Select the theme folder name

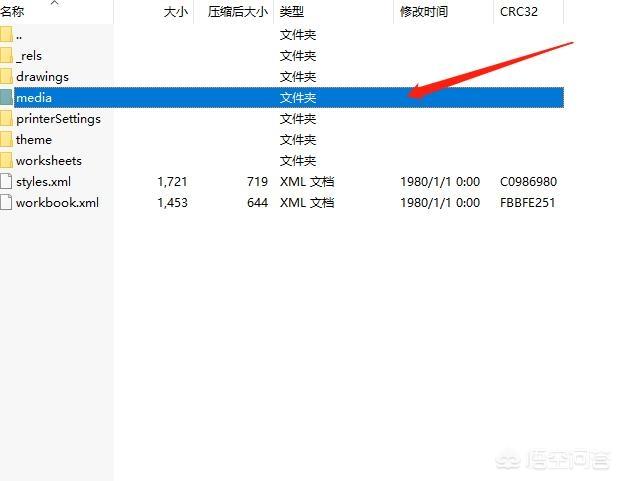point(34,140)
